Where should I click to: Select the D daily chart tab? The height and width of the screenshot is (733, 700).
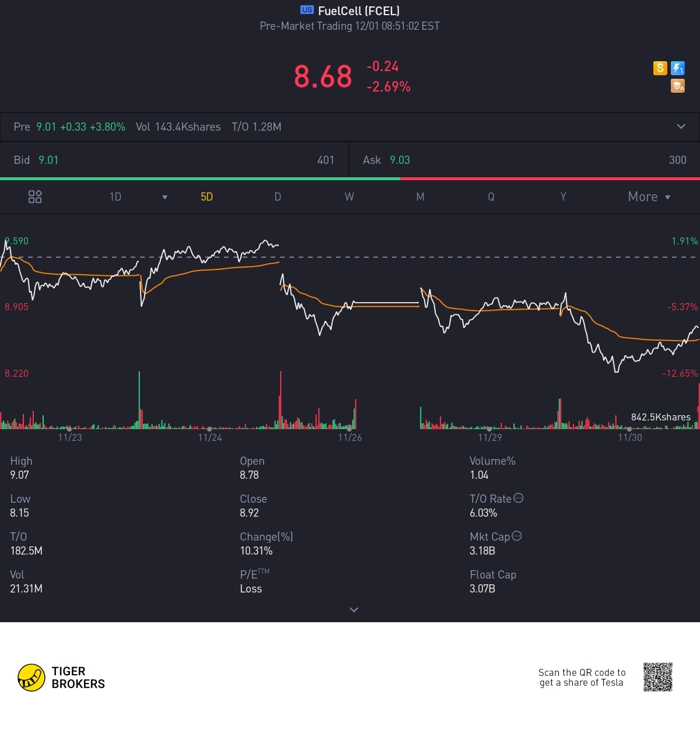coord(278,197)
